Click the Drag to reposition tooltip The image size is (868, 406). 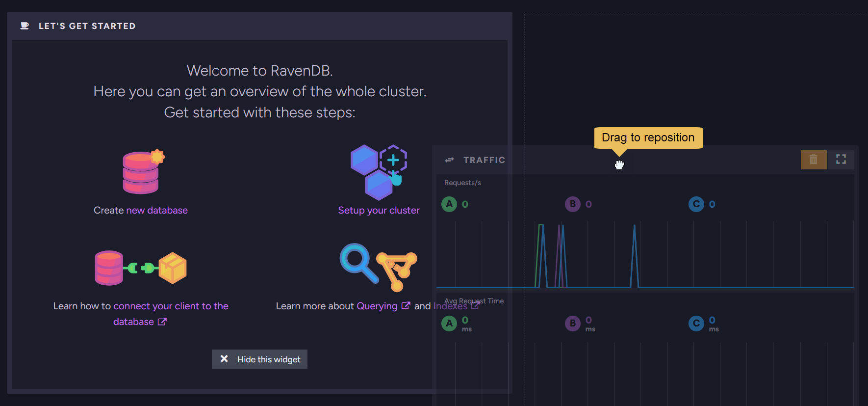pyautogui.click(x=648, y=137)
